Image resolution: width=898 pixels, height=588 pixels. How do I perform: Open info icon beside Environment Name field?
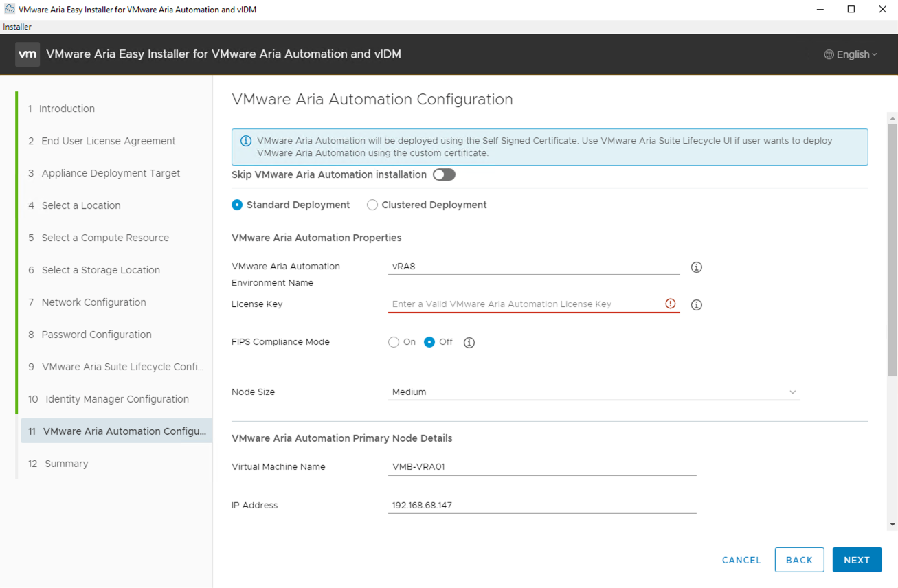click(x=696, y=267)
